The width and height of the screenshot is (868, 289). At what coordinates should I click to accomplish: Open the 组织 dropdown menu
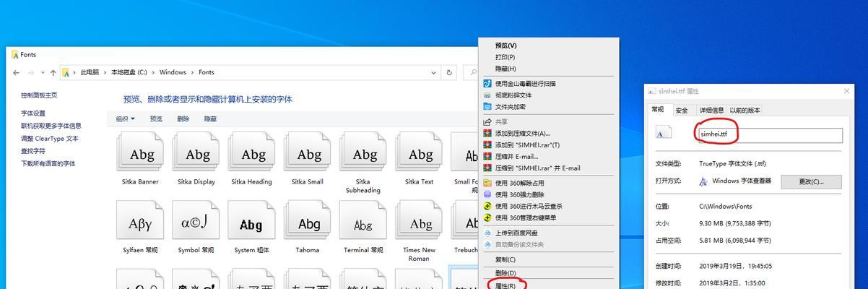click(126, 119)
